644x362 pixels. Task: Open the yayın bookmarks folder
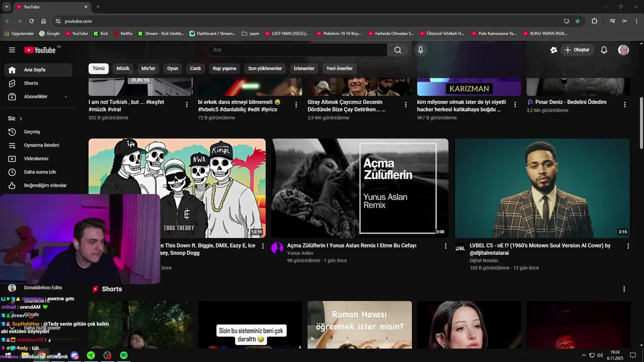(x=251, y=34)
